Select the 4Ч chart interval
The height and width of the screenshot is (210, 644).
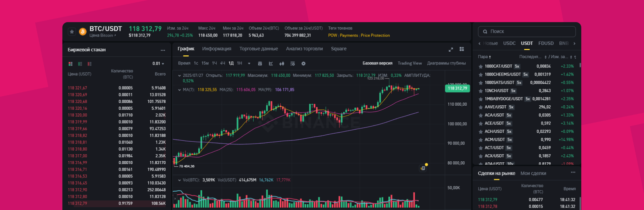[223, 63]
